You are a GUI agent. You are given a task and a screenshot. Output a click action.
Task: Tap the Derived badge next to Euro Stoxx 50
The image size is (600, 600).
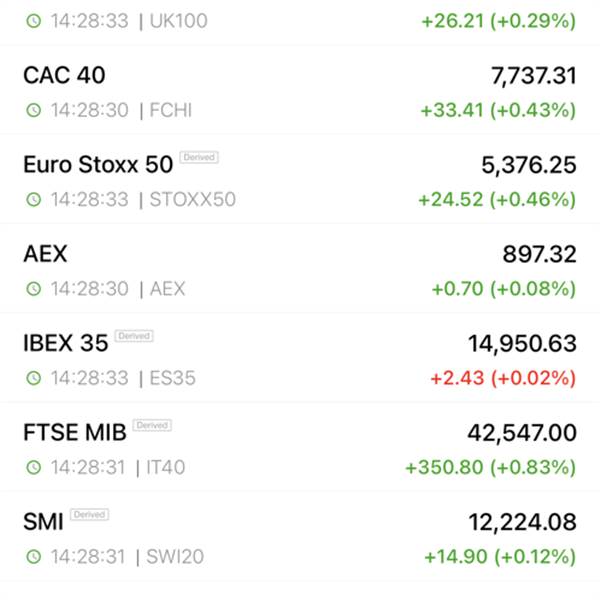tap(199, 157)
